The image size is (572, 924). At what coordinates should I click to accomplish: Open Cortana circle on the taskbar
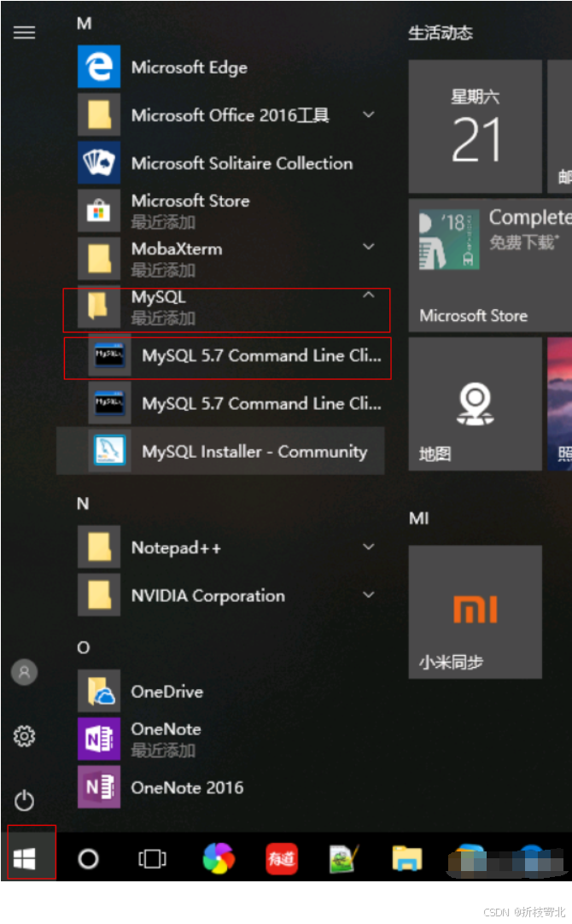point(89,858)
